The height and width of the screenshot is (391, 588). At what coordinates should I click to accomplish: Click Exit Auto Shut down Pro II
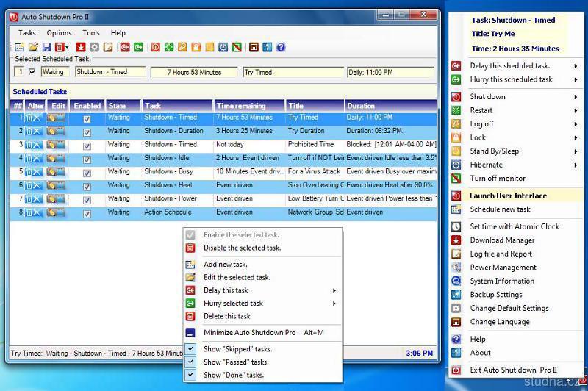(x=514, y=370)
